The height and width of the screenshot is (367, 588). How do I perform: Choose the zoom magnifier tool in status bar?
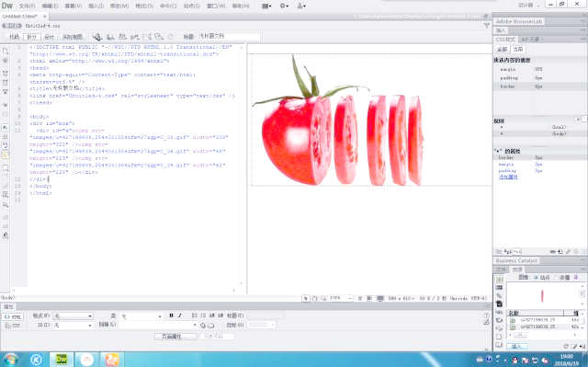[x=323, y=298]
